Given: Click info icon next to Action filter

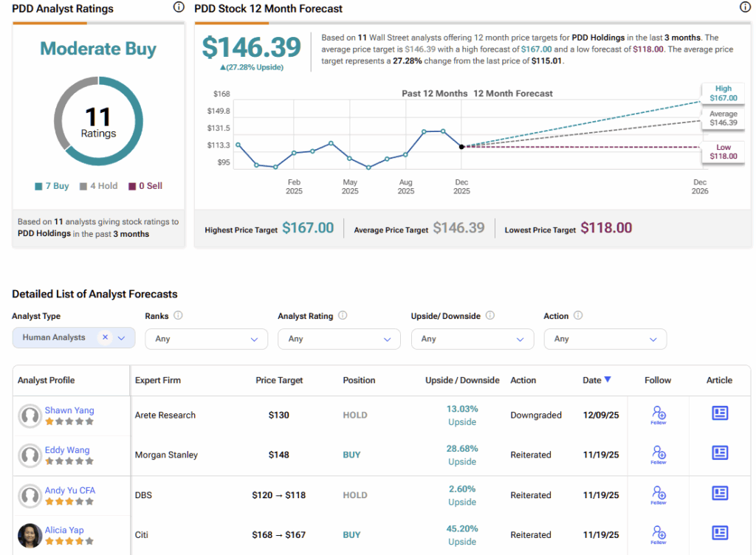Looking at the screenshot, I should tap(577, 316).
